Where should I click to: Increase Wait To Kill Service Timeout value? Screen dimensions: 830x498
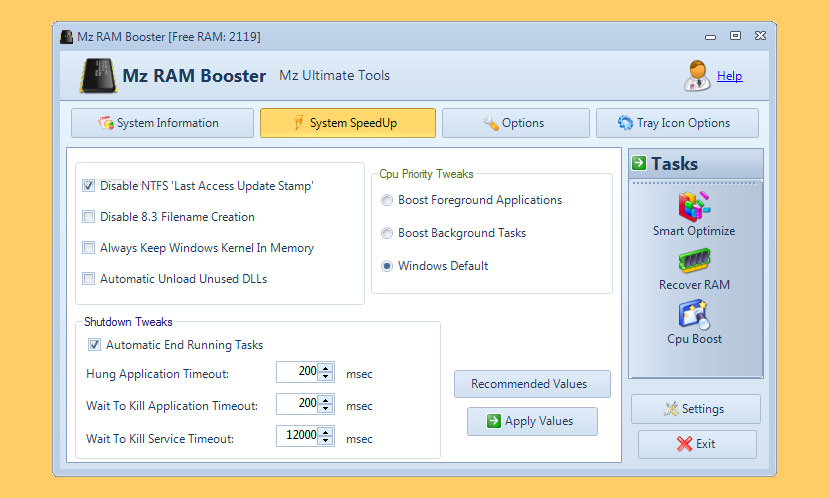[x=326, y=433]
